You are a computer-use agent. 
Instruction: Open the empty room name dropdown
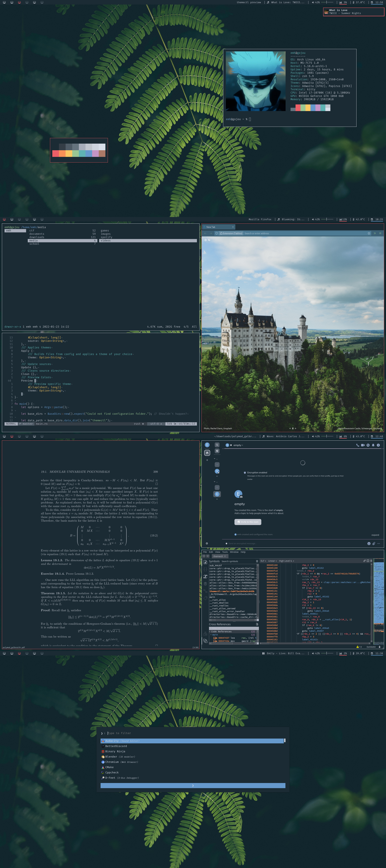pos(238,445)
